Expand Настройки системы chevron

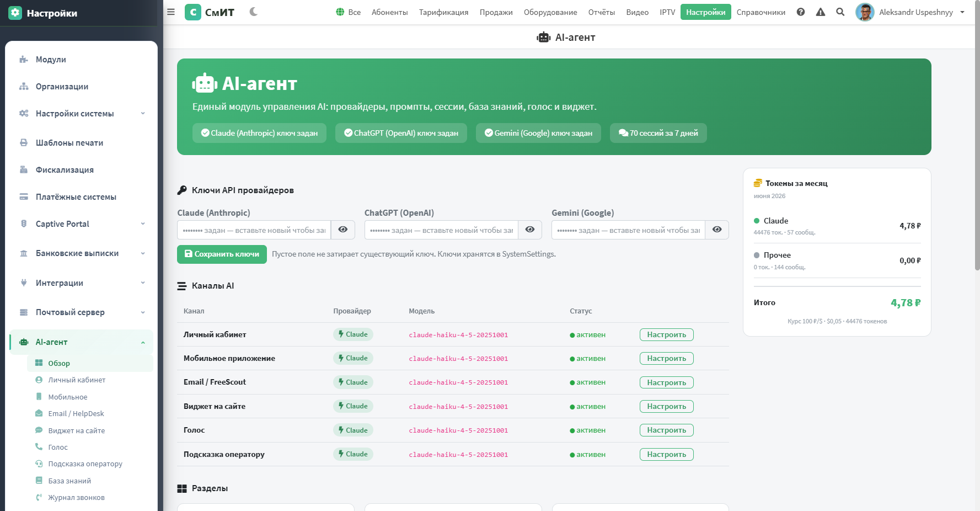point(143,114)
